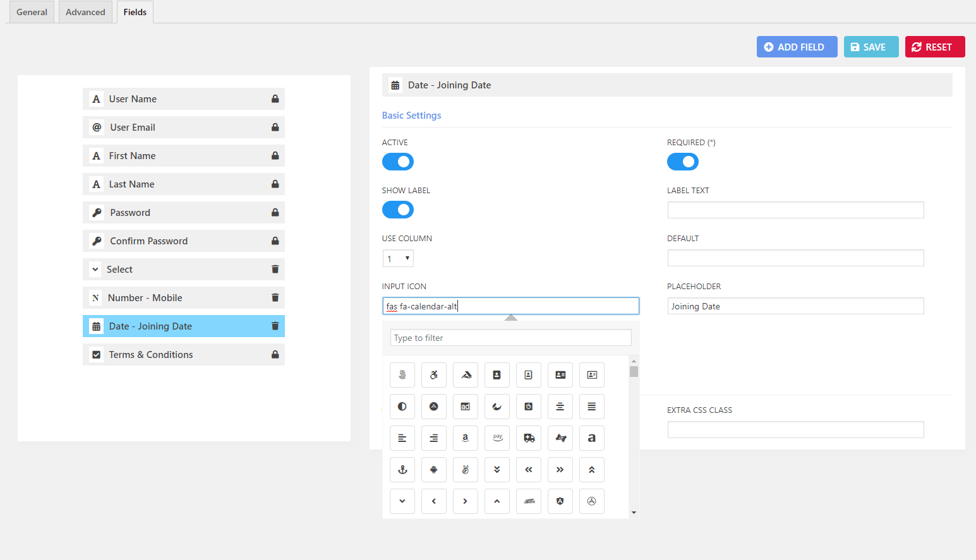
Task: Choose the angle-double-right chevron icon
Action: 560,469
